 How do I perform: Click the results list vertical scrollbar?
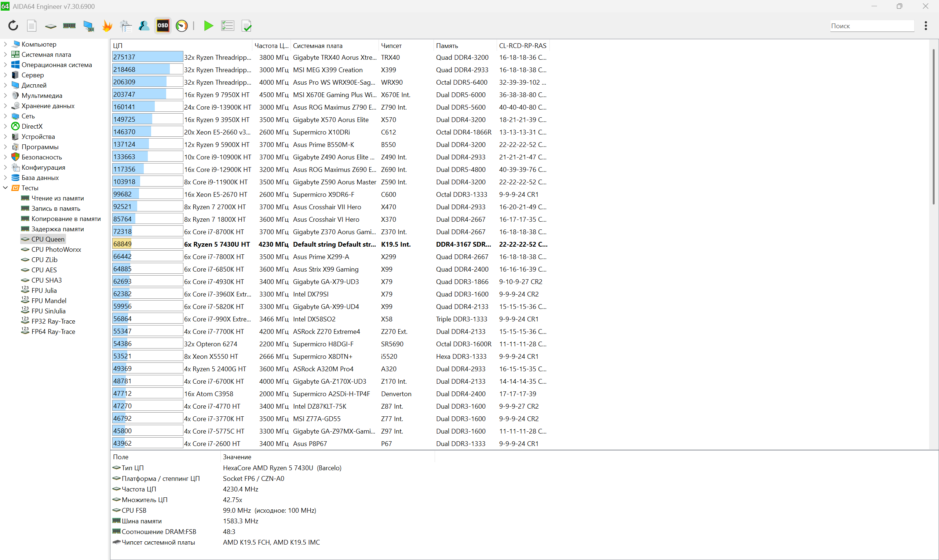(x=933, y=127)
